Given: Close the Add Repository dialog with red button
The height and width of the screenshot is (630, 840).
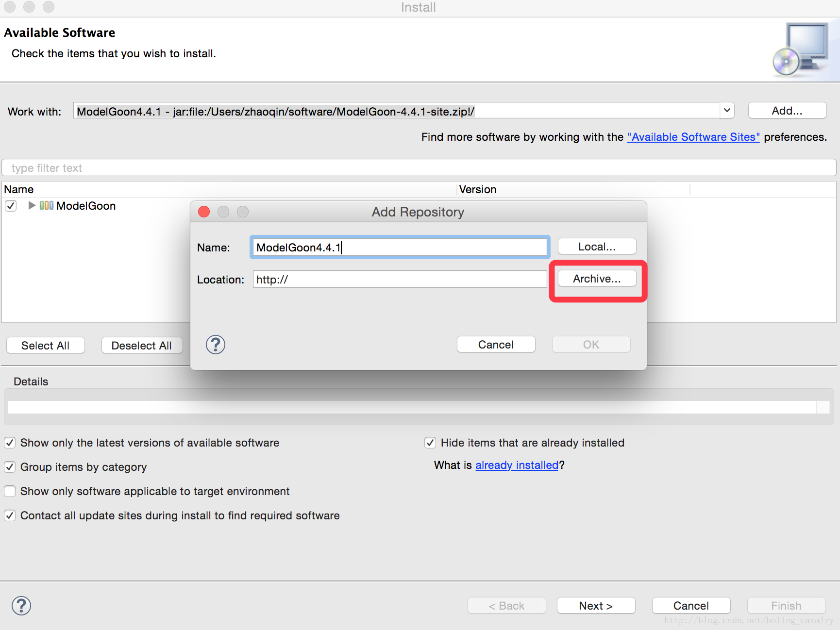Looking at the screenshot, I should click(x=204, y=212).
